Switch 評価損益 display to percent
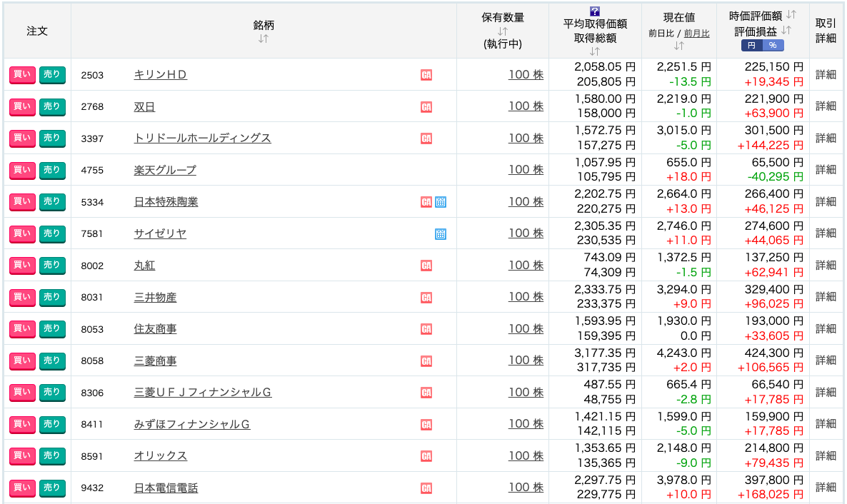The width and height of the screenshot is (847, 504). click(773, 46)
